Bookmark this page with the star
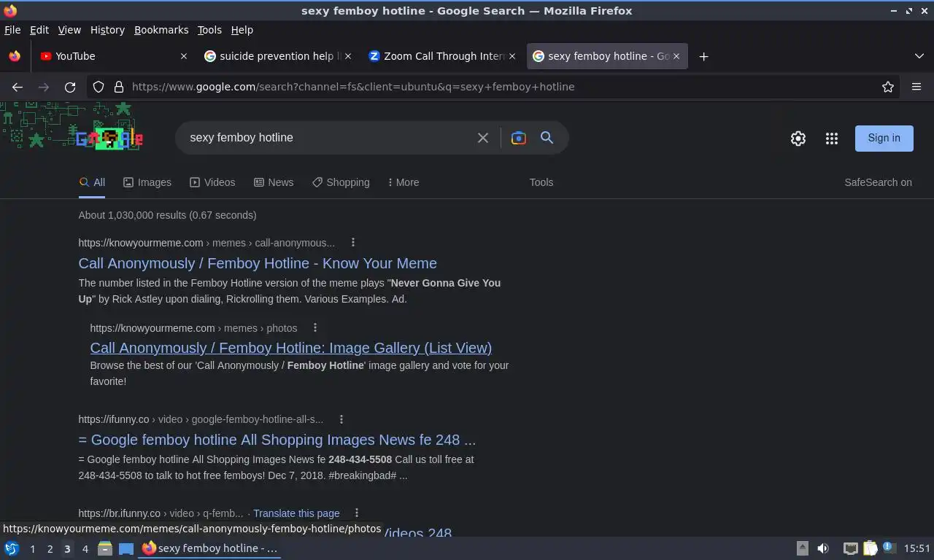This screenshot has width=934, height=560. 888,87
